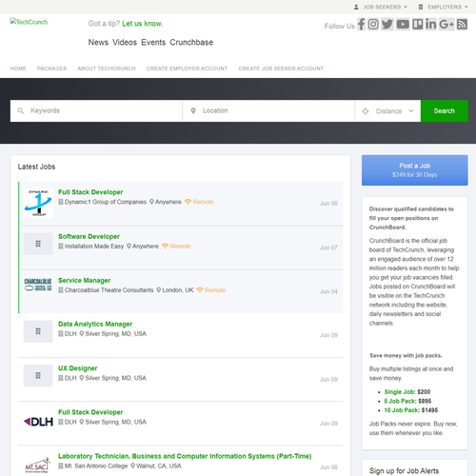The width and height of the screenshot is (476, 476).
Task: Open TechCrunch Google Plus icon
Action: [x=446, y=24]
